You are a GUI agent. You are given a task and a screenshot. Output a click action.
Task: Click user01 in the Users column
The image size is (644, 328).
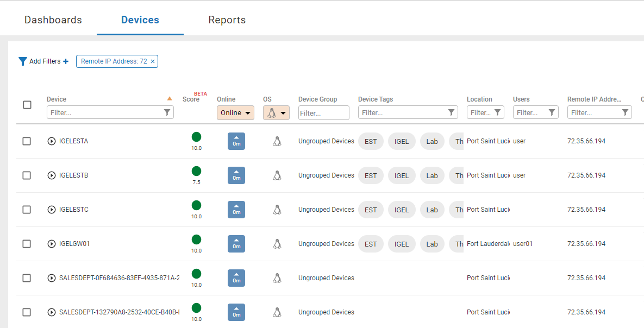click(523, 244)
